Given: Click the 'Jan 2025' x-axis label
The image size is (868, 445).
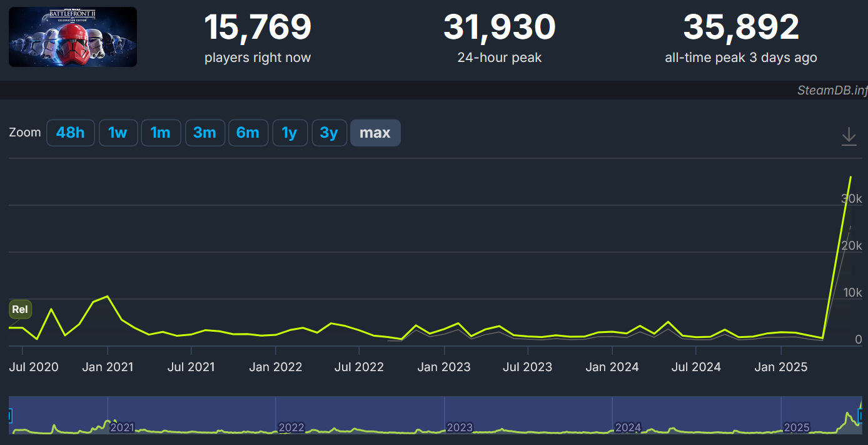Looking at the screenshot, I should tap(781, 367).
